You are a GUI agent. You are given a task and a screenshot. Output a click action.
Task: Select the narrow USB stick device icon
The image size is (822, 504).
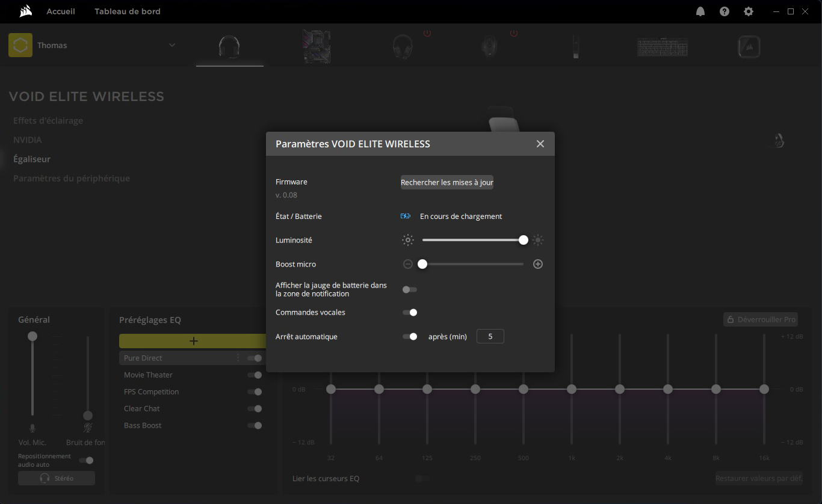(x=576, y=46)
